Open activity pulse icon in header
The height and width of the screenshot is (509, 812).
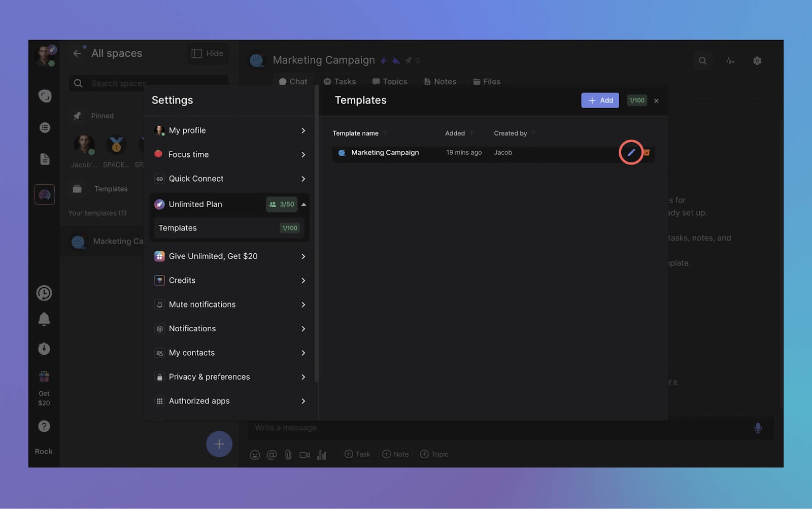[730, 61]
